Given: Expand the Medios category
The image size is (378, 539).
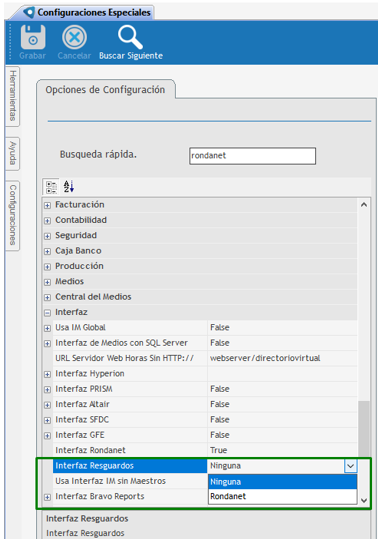Looking at the screenshot, I should coord(47,282).
